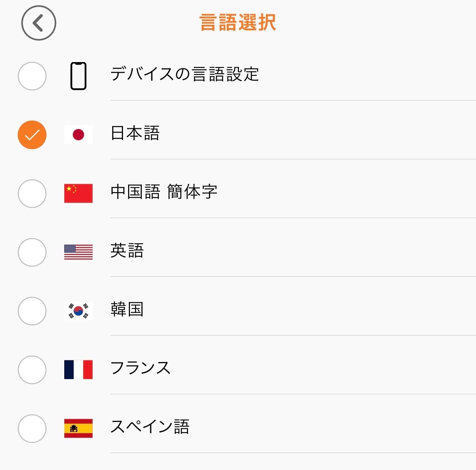
Task: Click the China flag icon
Action: tap(78, 193)
